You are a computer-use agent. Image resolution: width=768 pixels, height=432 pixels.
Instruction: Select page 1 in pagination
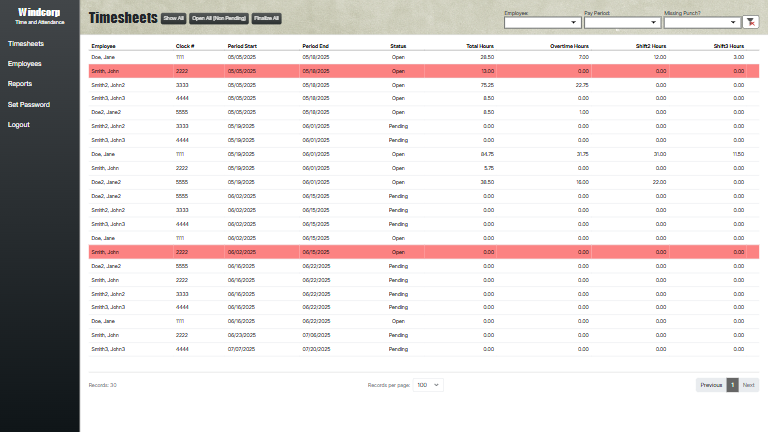tap(732, 385)
